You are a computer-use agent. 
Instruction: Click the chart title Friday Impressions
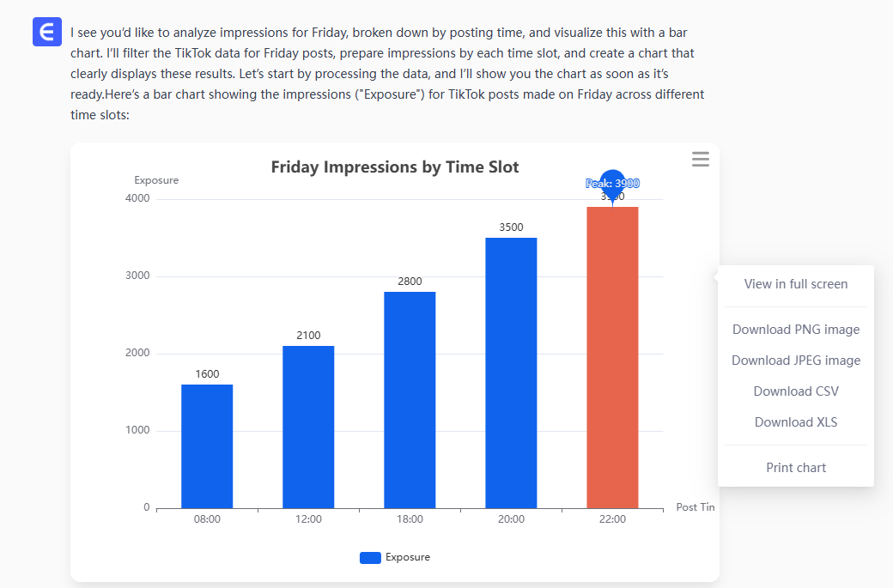click(395, 167)
